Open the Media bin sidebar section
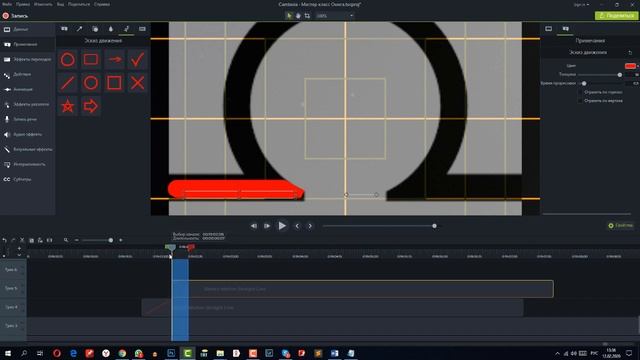 27,29
